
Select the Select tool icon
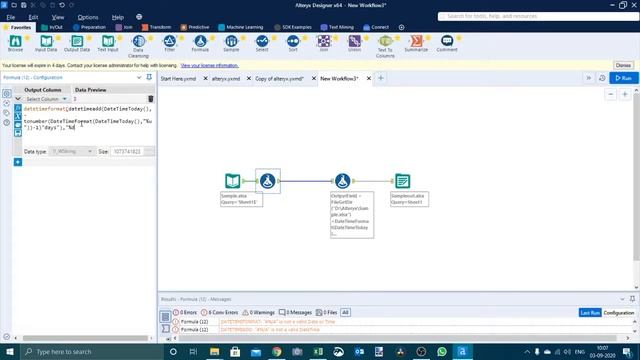pyautogui.click(x=262, y=41)
